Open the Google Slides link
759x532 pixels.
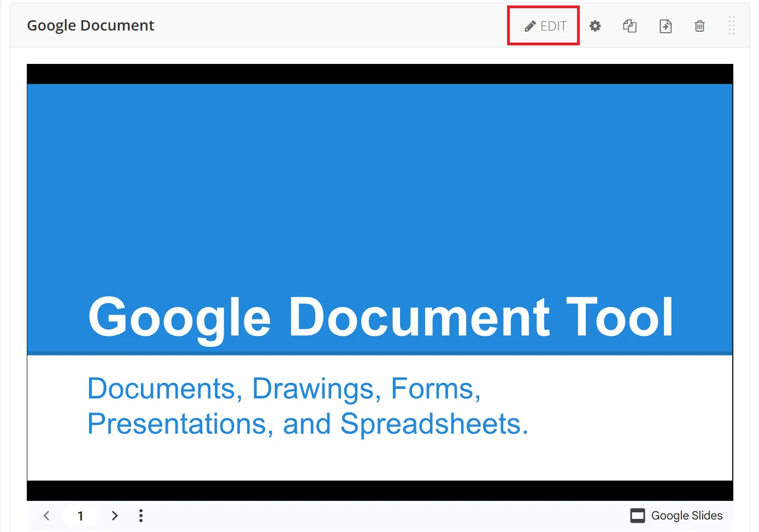point(676,516)
